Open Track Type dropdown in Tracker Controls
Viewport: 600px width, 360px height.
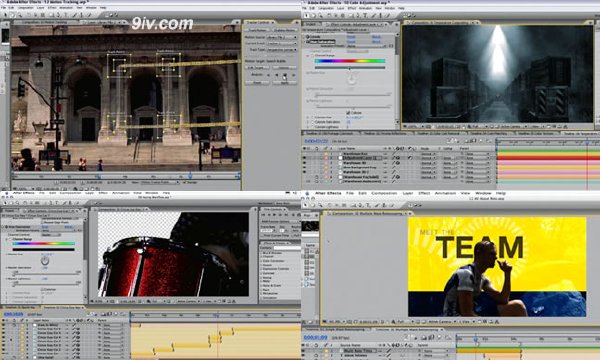click(x=281, y=50)
